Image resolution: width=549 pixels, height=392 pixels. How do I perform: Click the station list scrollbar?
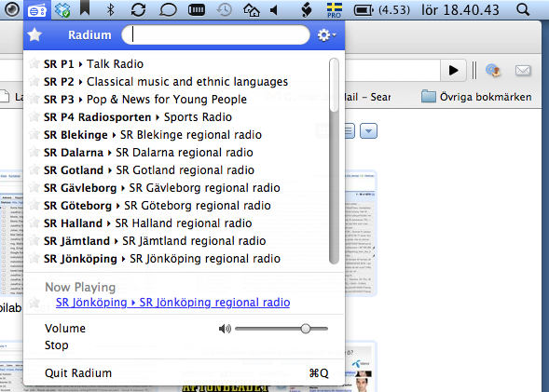click(x=334, y=161)
